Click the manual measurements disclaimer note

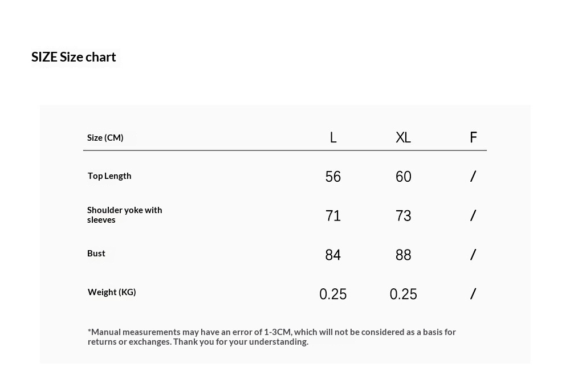271,337
